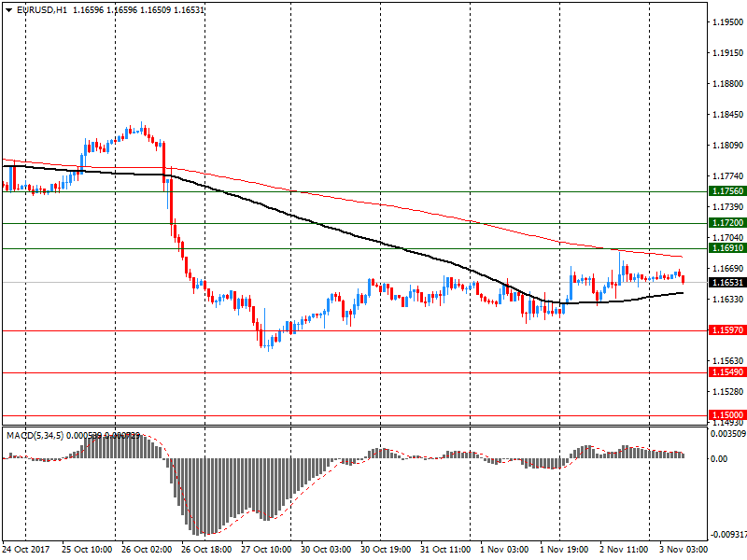Click the 1.15490 red support level label

727,371
